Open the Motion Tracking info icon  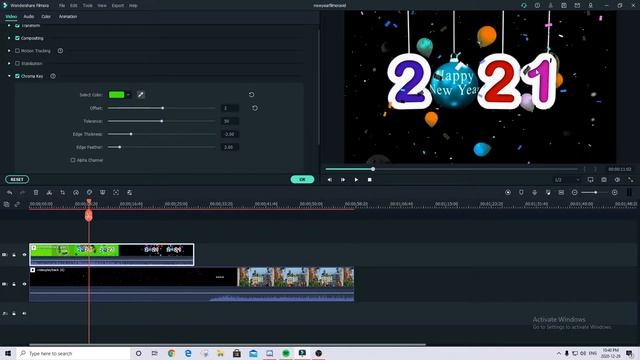[x=60, y=51]
